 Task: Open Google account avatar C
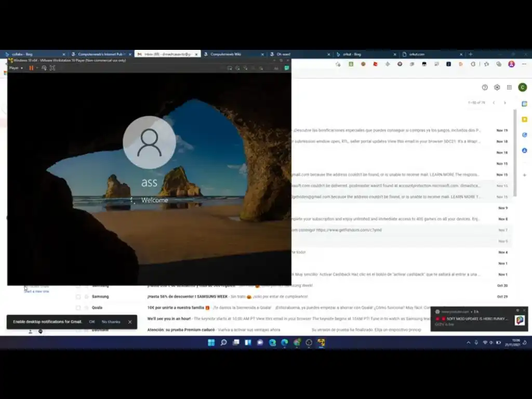(x=523, y=87)
